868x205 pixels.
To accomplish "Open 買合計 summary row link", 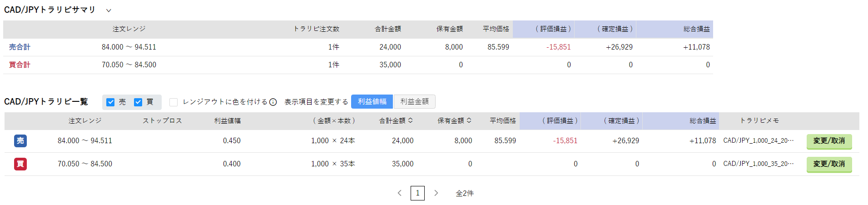I will [x=20, y=65].
